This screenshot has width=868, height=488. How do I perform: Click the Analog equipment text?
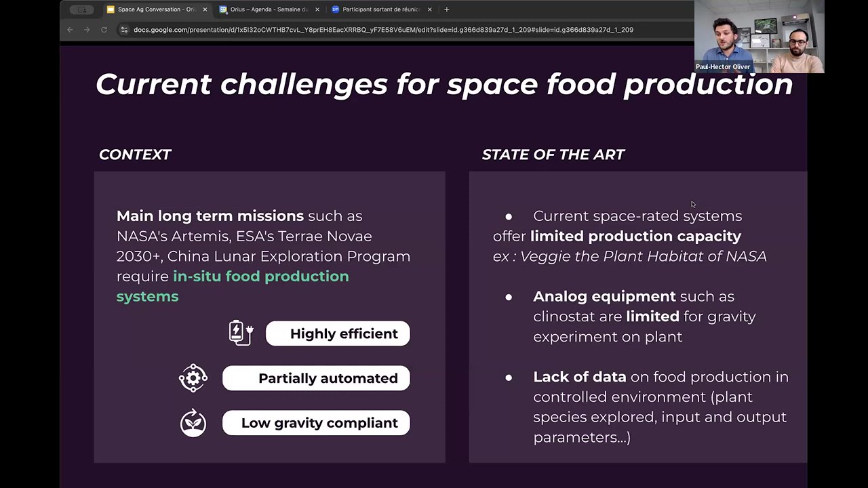pyautogui.click(x=604, y=296)
